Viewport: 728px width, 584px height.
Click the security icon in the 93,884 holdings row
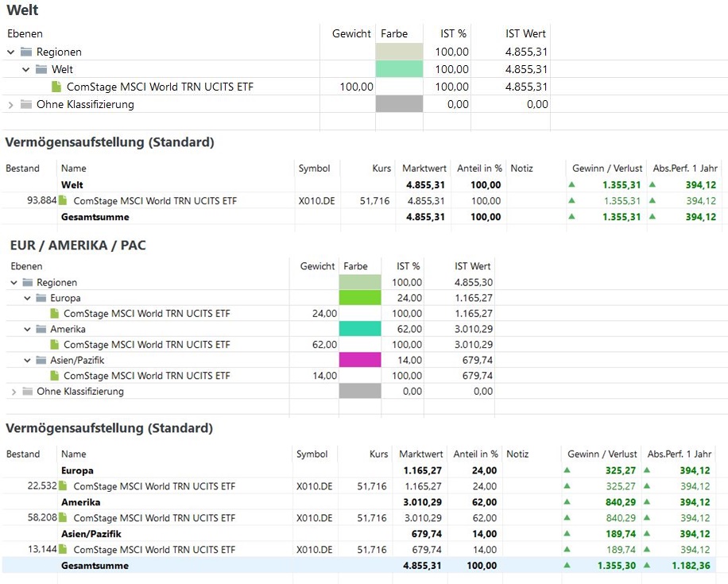[x=64, y=201]
